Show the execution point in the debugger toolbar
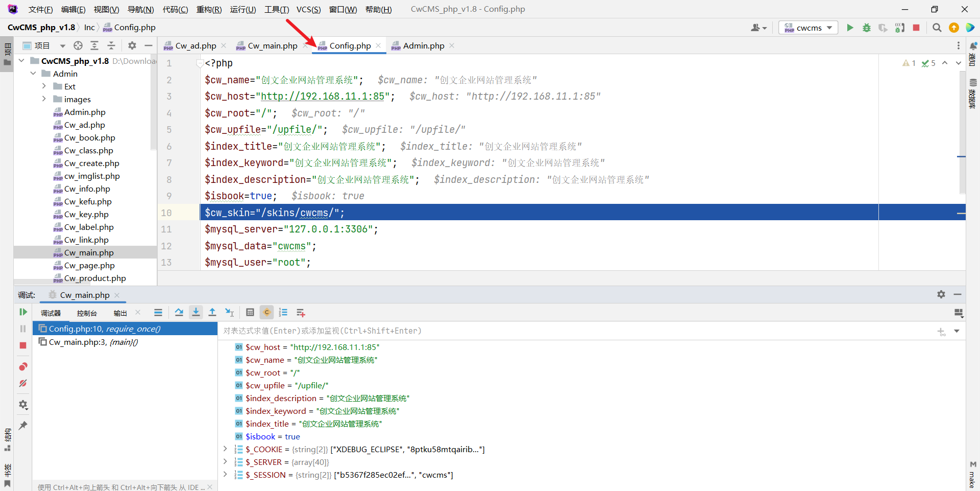This screenshot has height=491, width=980. (158, 313)
